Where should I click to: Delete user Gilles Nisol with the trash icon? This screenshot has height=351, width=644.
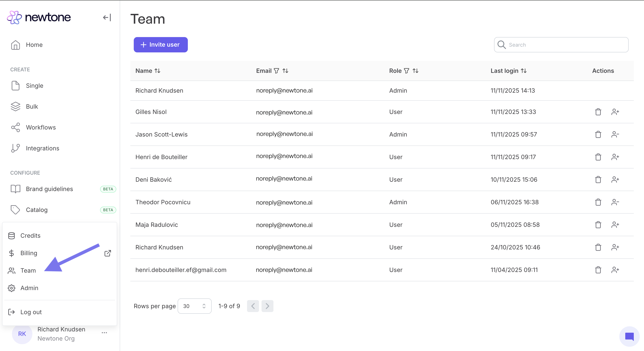[598, 112]
